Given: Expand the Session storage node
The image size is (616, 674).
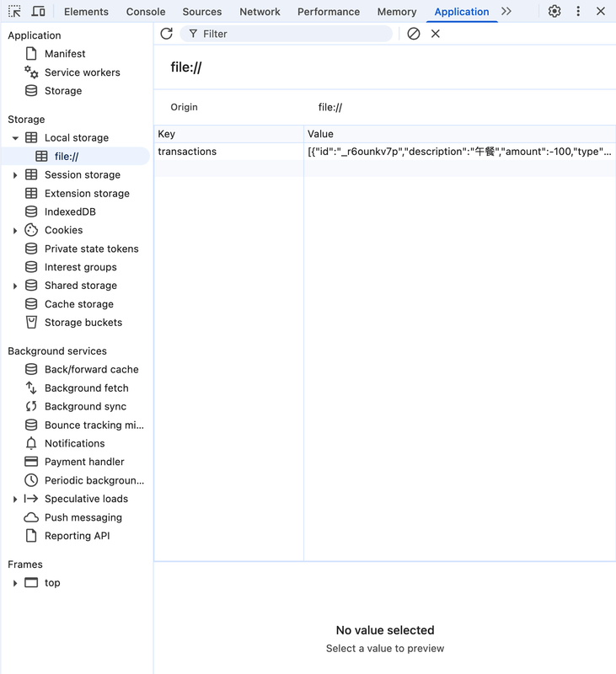Looking at the screenshot, I should pos(15,175).
